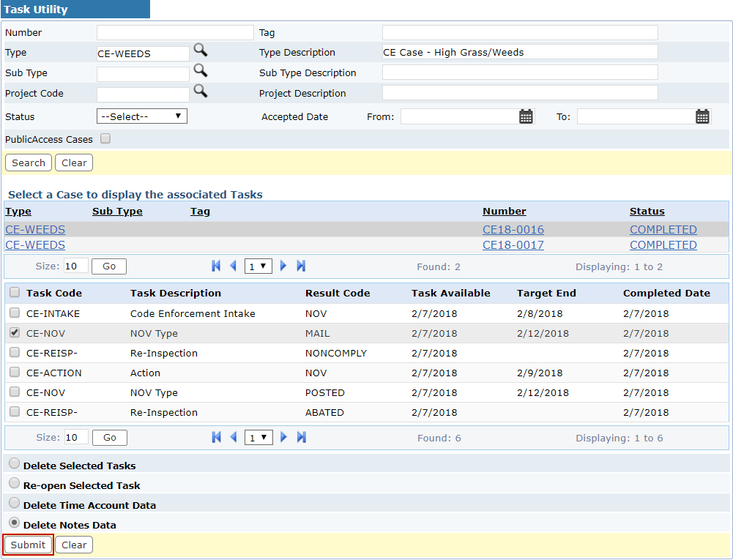The width and height of the screenshot is (733, 560).
Task: Select the Delete Selected Tasks radio option
Action: click(15, 463)
